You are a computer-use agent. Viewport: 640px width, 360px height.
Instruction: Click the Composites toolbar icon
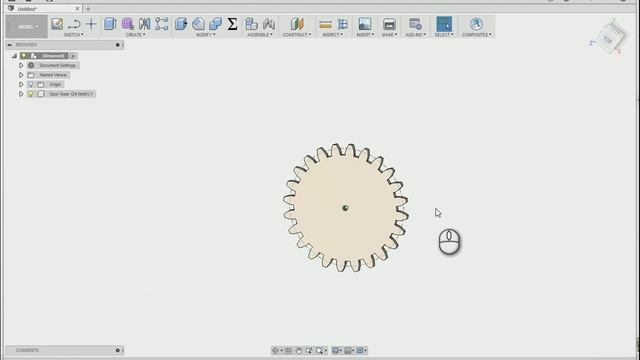(x=476, y=24)
